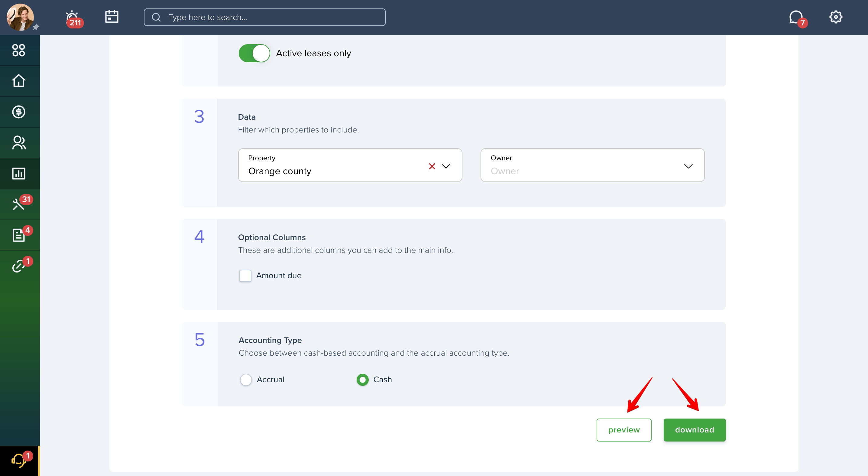Screen dimensions: 868x476
Task: Check the Amount due checkbox
Action: 245,276
